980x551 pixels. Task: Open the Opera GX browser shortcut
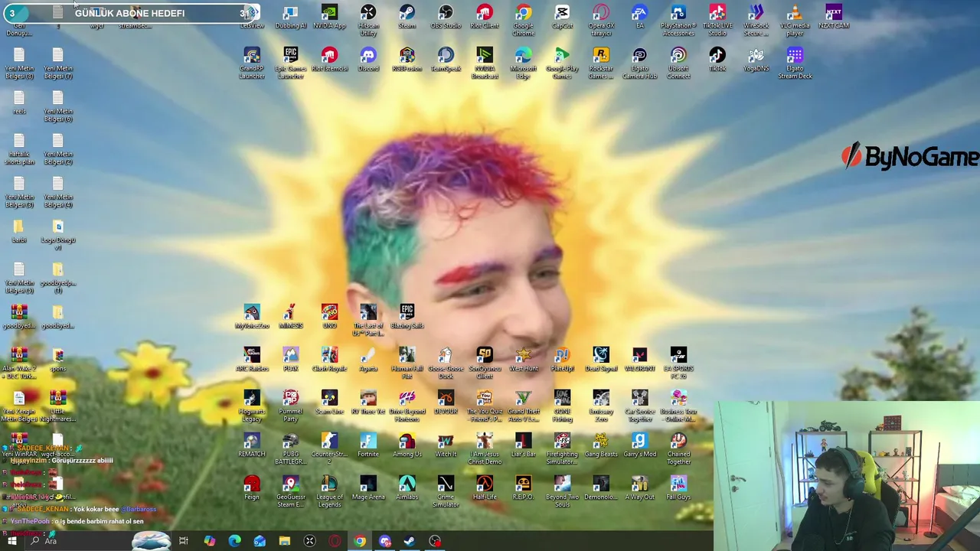pyautogui.click(x=601, y=21)
